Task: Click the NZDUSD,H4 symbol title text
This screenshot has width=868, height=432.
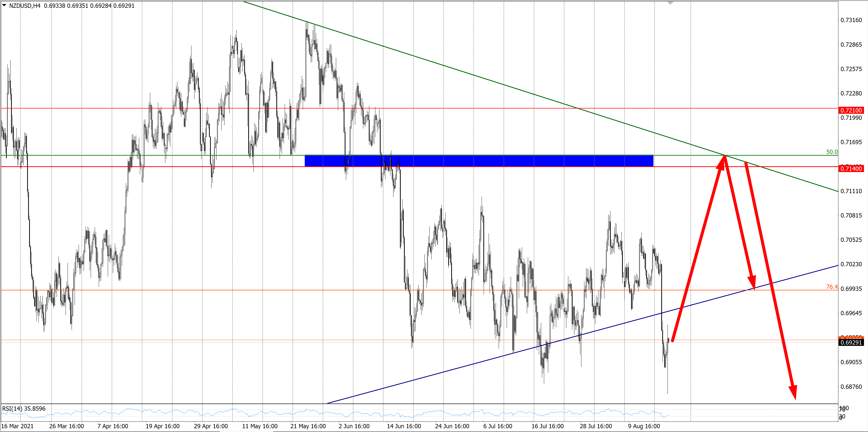Action: coord(25,6)
